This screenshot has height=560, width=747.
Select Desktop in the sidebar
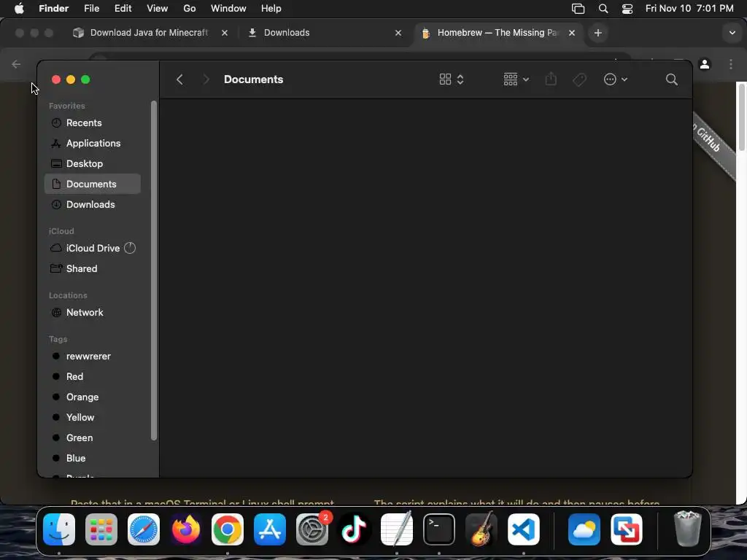coord(93,164)
